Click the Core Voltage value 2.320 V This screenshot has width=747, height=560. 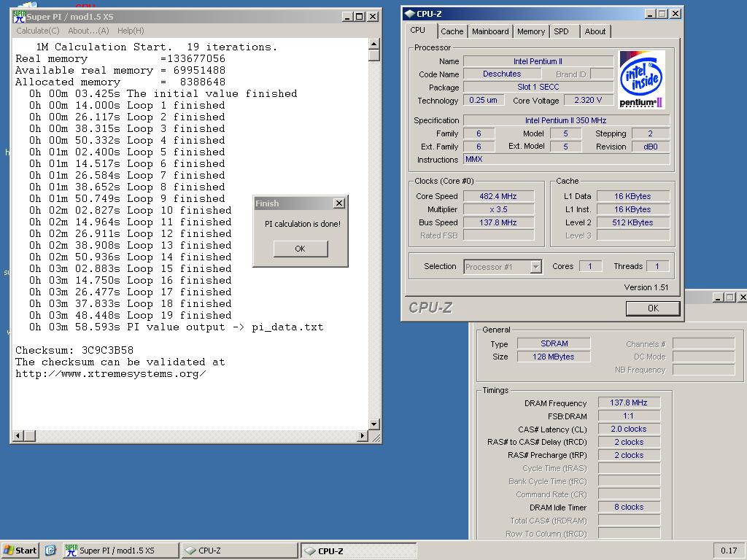[x=588, y=100]
